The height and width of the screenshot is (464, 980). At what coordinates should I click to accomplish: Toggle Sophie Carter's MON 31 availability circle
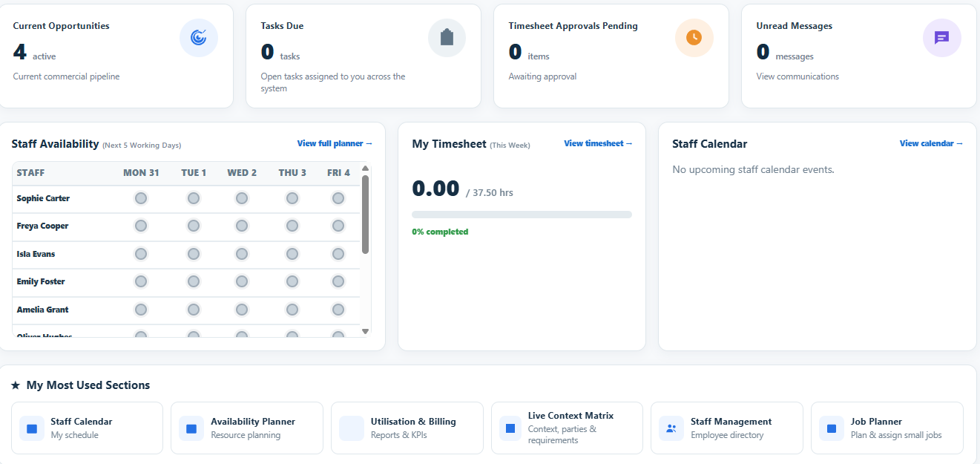[141, 198]
